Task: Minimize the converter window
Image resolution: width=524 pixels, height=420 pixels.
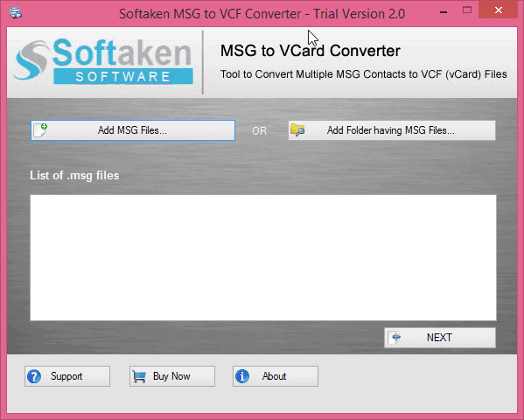Action: [444, 11]
